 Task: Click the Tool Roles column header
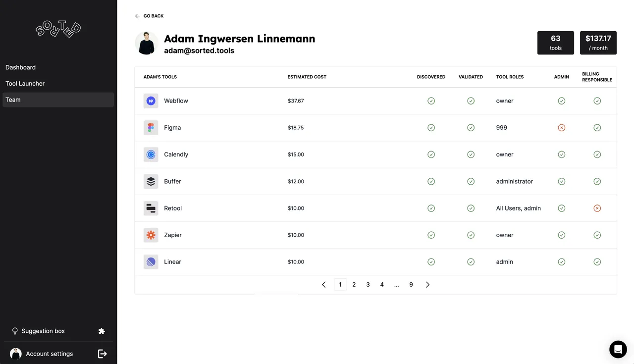[x=510, y=77]
